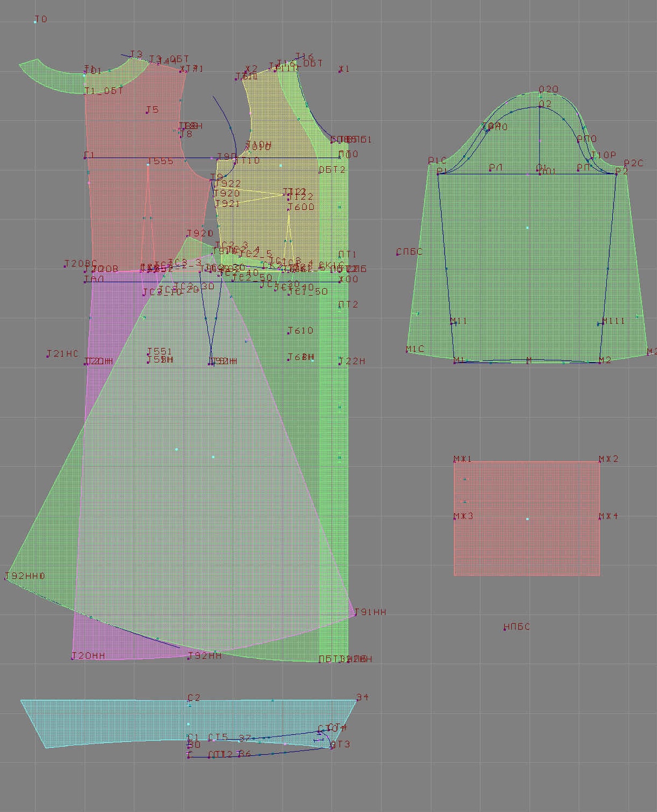Select the cyan collar pattern piece

click(x=108, y=723)
